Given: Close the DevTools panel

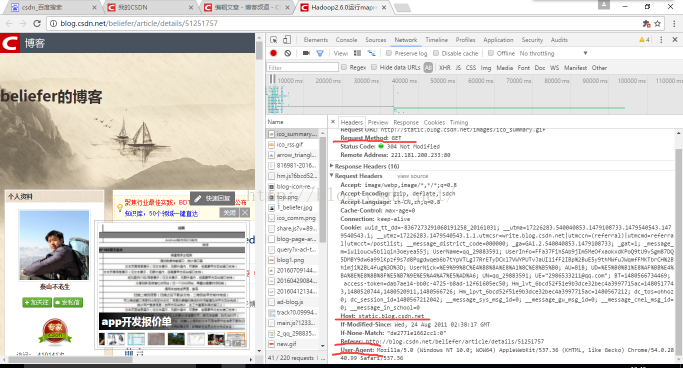Looking at the screenshot, I should (675, 40).
